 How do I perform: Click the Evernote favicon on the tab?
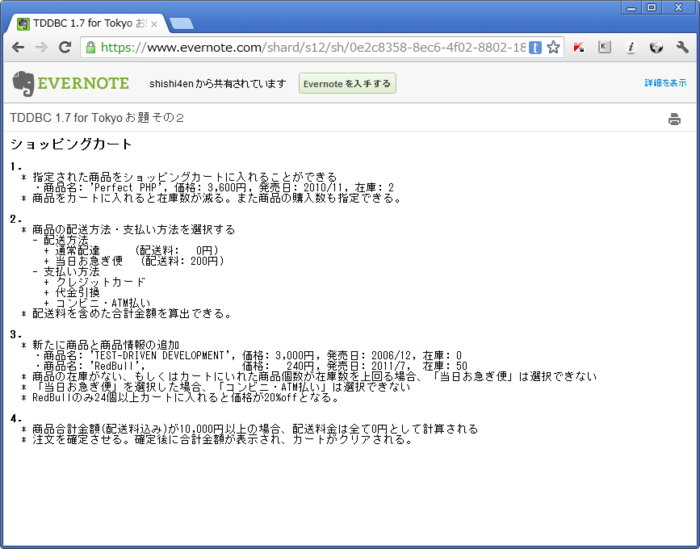(x=23, y=24)
